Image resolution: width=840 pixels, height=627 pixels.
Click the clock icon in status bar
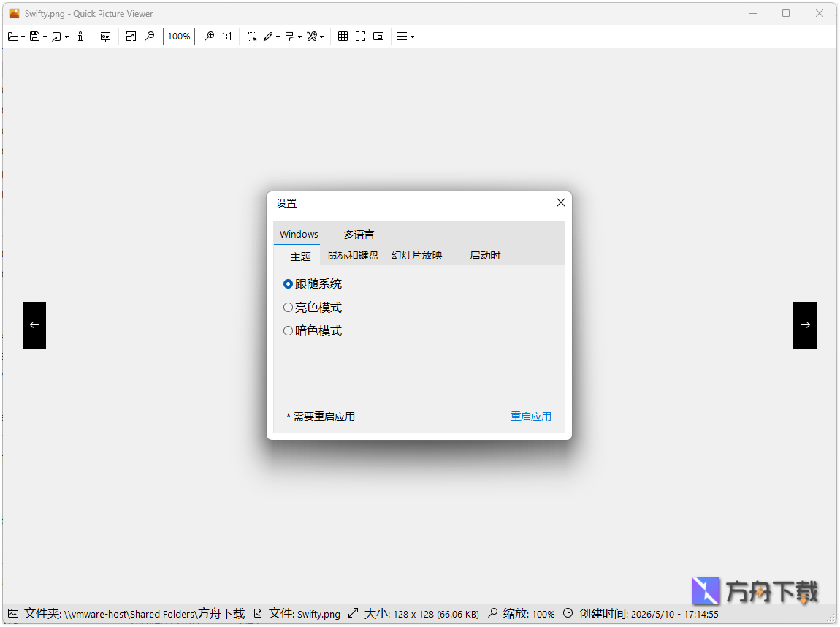tap(568, 613)
